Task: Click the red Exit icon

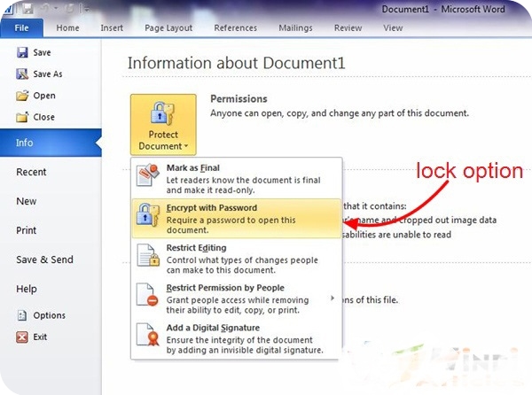Action: click(x=22, y=337)
